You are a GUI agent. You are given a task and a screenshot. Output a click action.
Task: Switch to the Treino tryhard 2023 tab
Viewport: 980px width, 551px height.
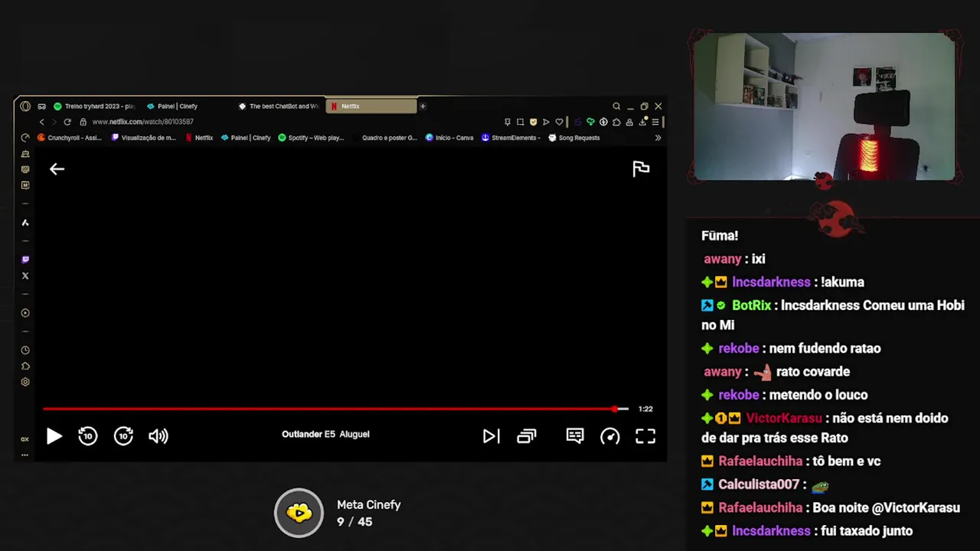pyautogui.click(x=95, y=106)
